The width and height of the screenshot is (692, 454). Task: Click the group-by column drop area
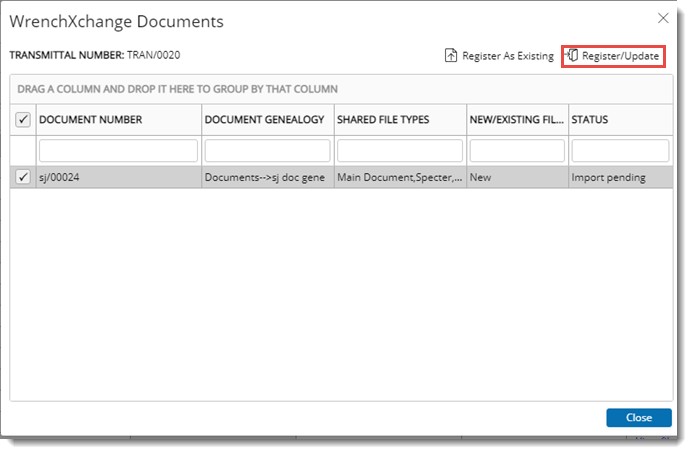pos(341,89)
